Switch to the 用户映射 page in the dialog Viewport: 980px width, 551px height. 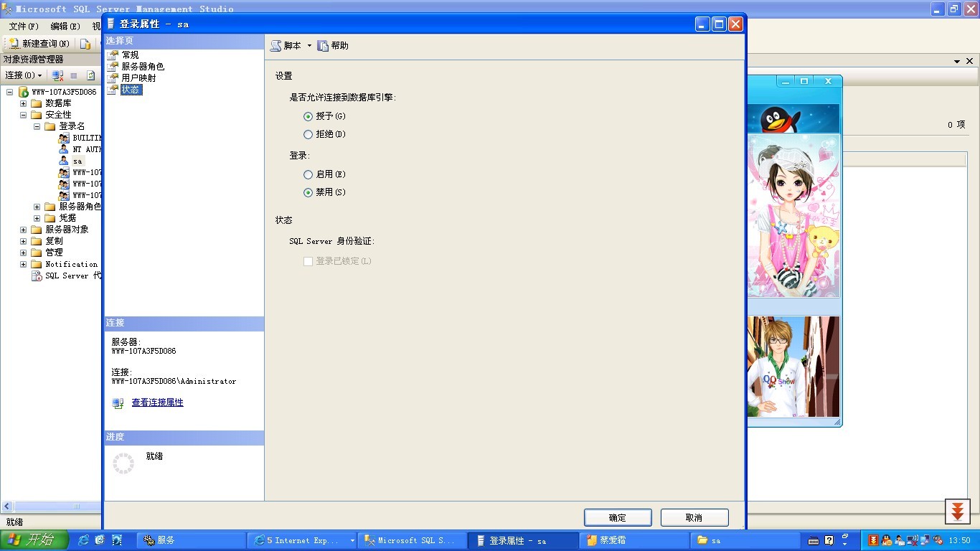(x=138, y=78)
